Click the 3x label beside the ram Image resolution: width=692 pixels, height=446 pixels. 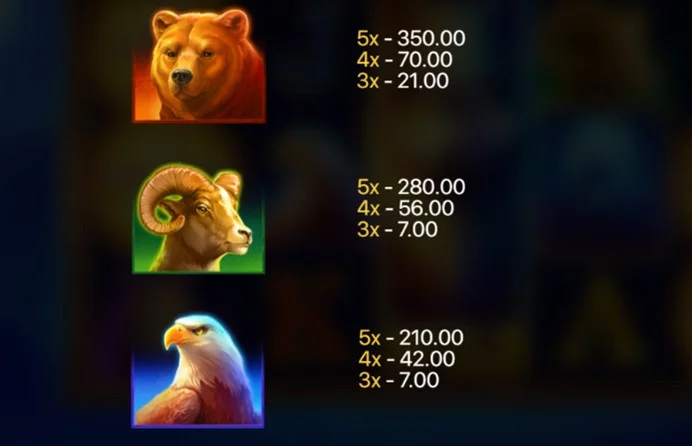[368, 229]
